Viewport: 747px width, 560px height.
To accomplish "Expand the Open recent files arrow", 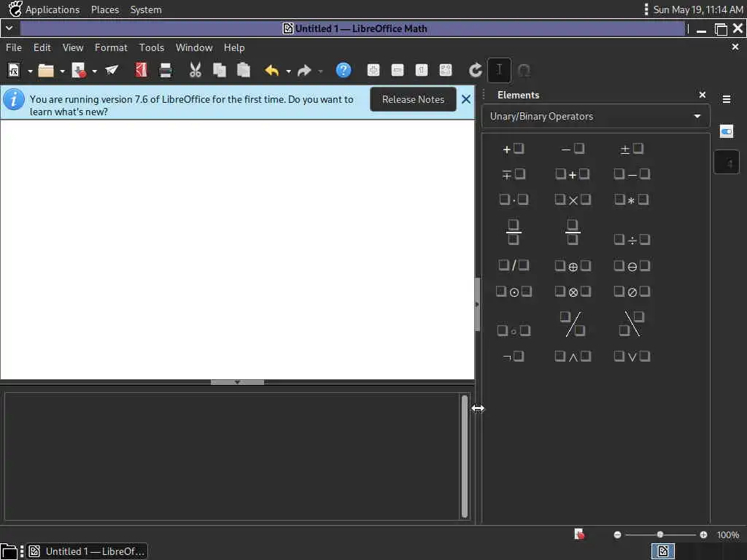I will (x=63, y=71).
